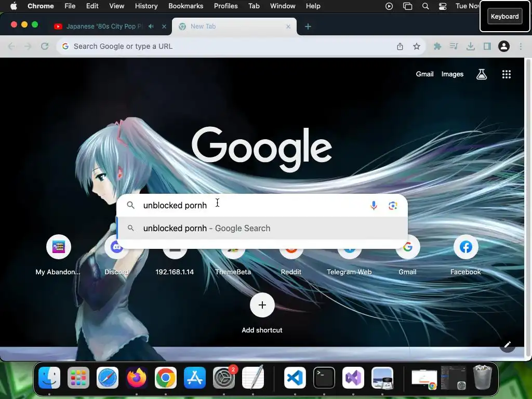The image size is (532, 399).
Task: Open the Window menu
Action: click(x=283, y=6)
